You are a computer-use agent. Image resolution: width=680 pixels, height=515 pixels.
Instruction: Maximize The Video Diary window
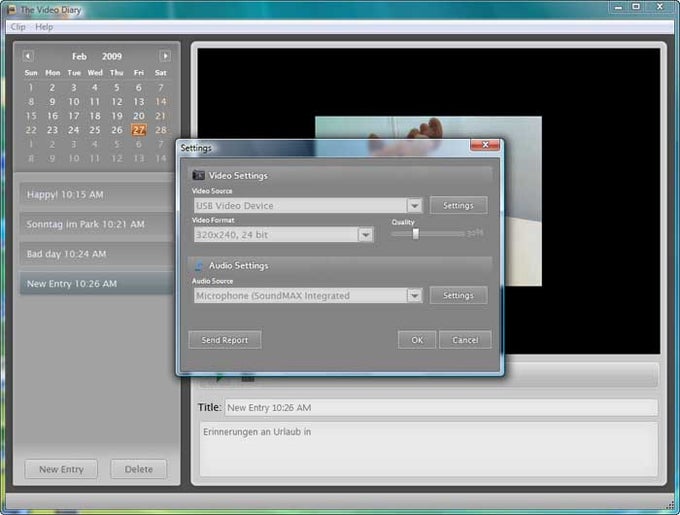point(636,7)
